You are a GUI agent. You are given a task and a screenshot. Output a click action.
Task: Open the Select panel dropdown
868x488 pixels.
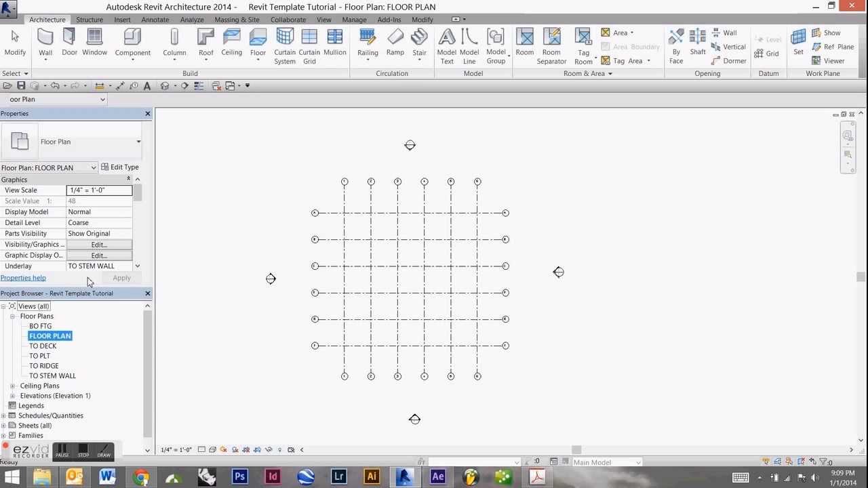15,73
